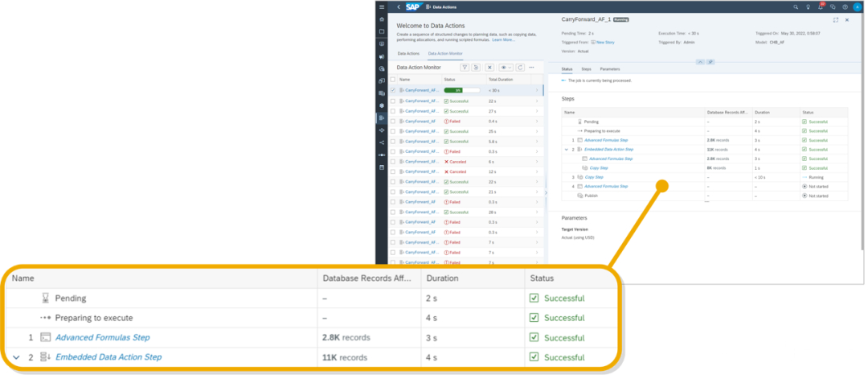Check the row with 28 s duration
The image size is (868, 375).
coord(393,212)
